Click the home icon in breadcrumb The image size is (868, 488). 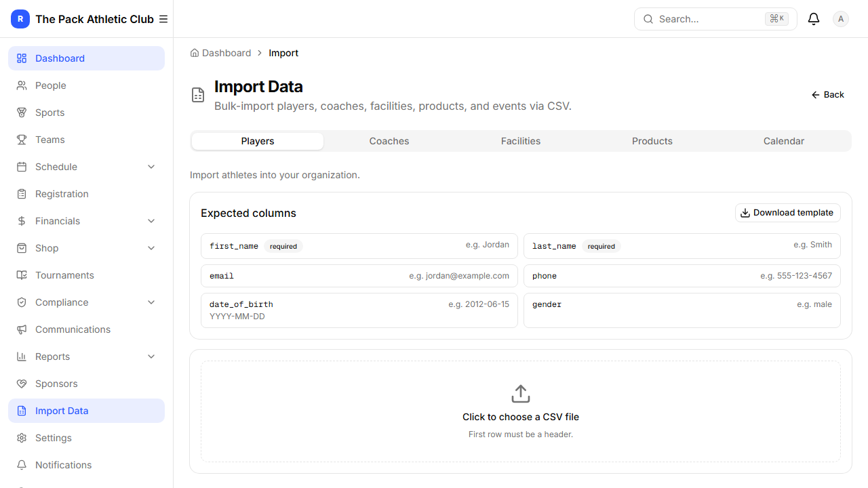195,53
